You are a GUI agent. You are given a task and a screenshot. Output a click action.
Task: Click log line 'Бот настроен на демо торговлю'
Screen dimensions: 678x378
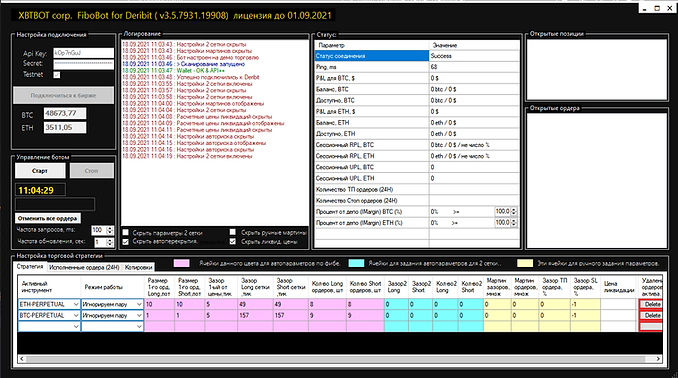pos(190,58)
